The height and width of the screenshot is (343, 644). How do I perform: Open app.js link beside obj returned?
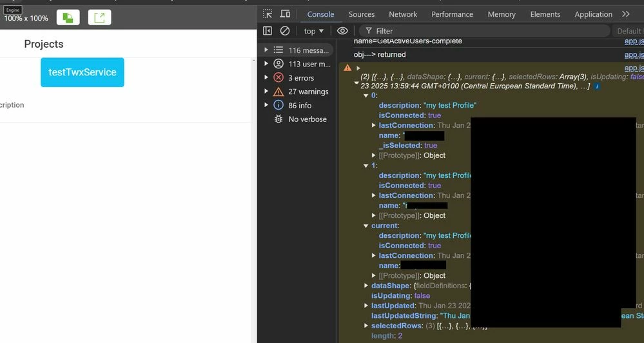(x=634, y=55)
